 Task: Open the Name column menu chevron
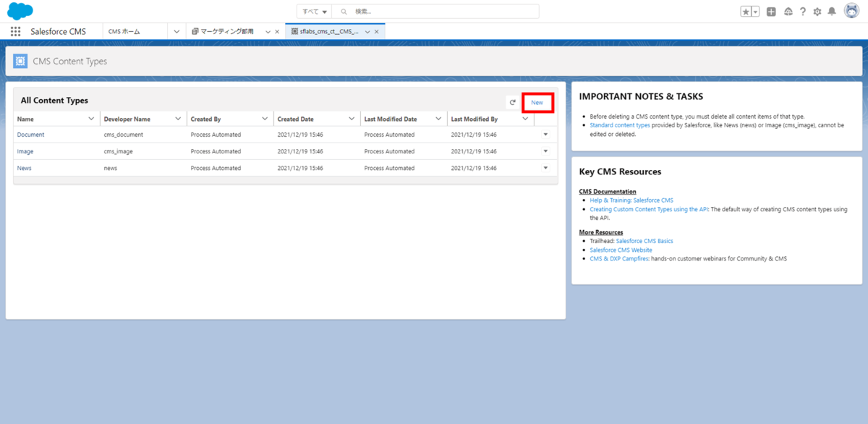[x=91, y=119]
